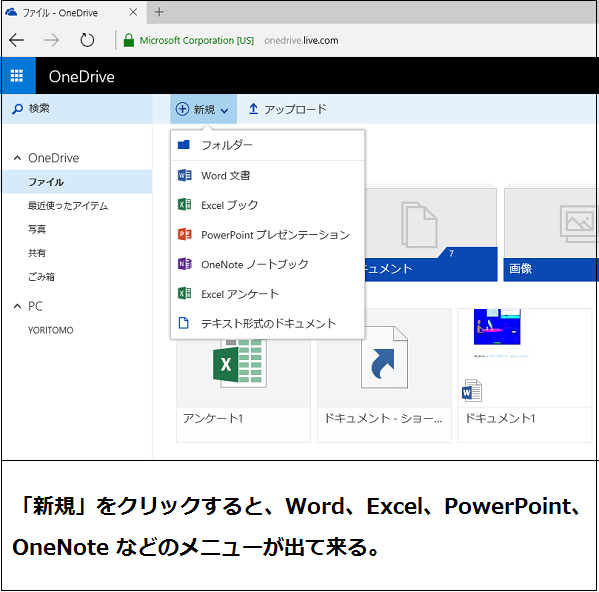
Task: Click the documents pages icon on folder tile
Action: (419, 225)
